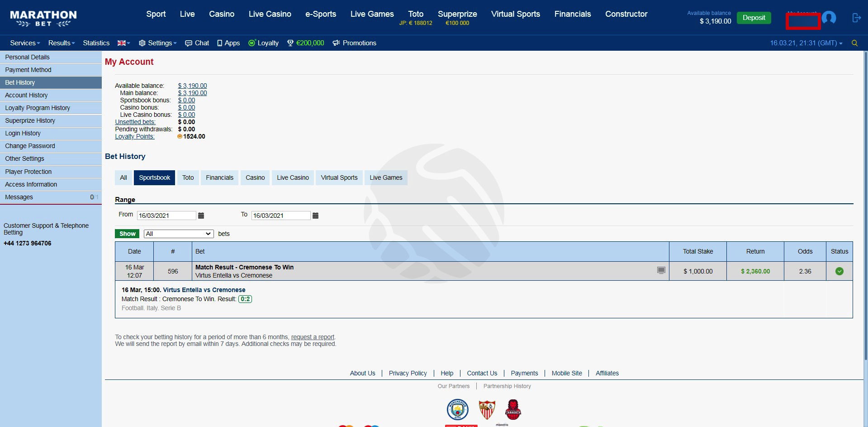Click the From date input field
Viewport: 868px width, 427px height.
coord(166,216)
